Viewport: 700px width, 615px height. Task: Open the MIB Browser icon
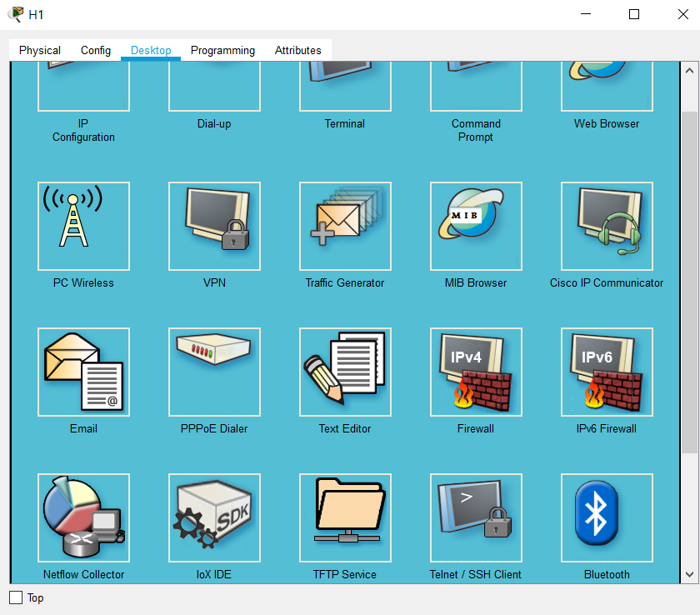tap(476, 227)
